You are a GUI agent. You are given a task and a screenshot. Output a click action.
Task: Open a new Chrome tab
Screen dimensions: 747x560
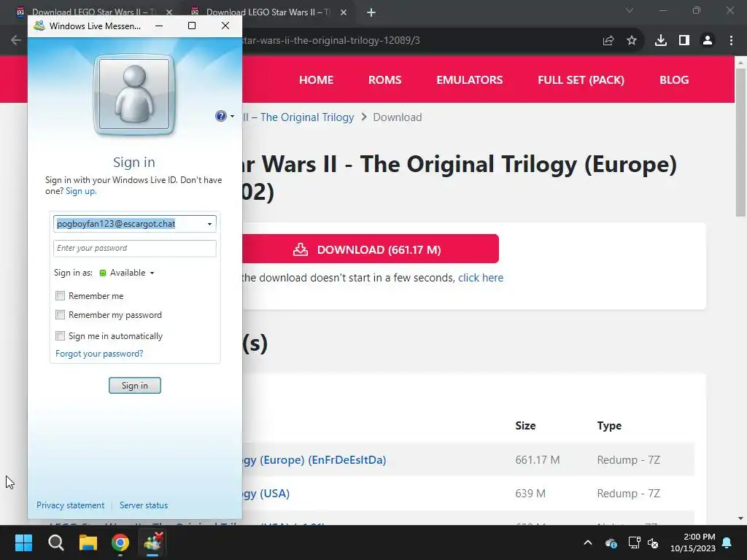371,12
